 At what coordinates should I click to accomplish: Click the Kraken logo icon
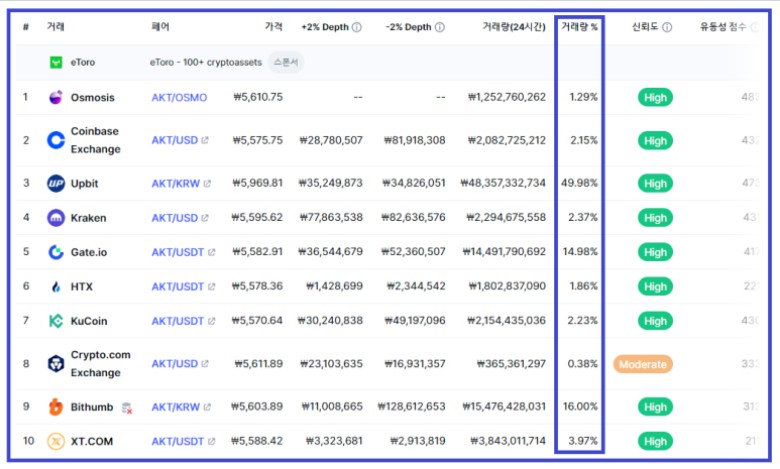pyautogui.click(x=56, y=217)
